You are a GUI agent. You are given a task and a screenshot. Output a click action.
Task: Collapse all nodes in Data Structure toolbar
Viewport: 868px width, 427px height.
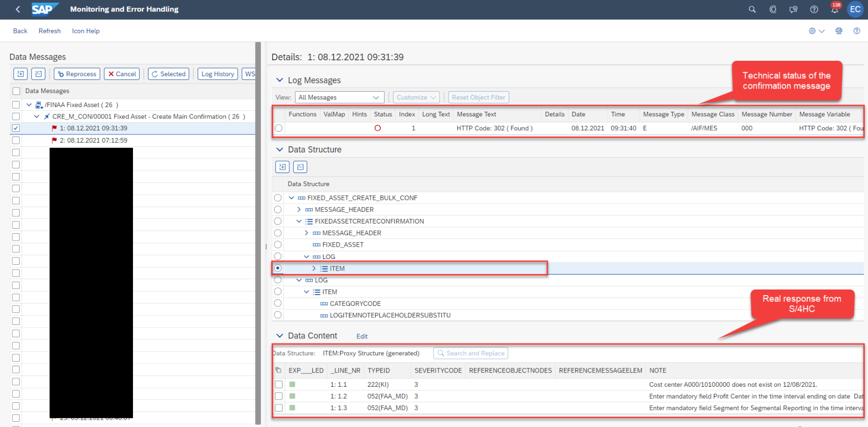300,167
